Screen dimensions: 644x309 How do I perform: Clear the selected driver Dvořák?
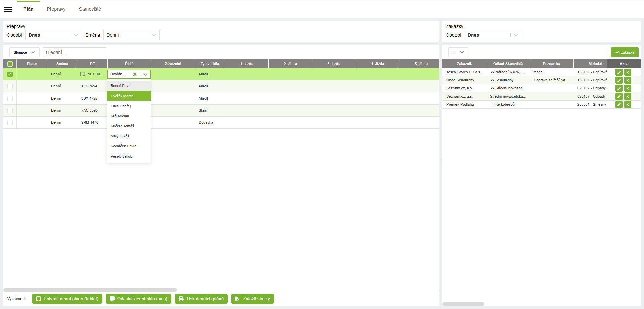(x=135, y=74)
